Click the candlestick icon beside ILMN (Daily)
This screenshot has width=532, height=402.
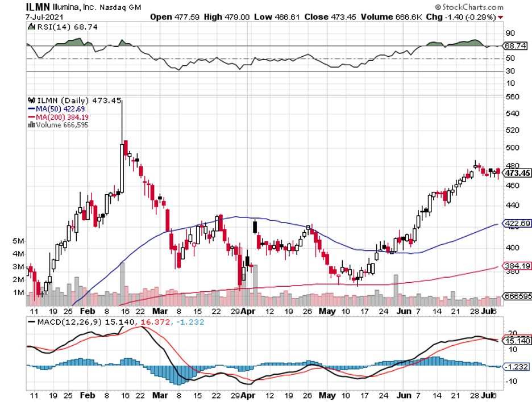(x=31, y=101)
